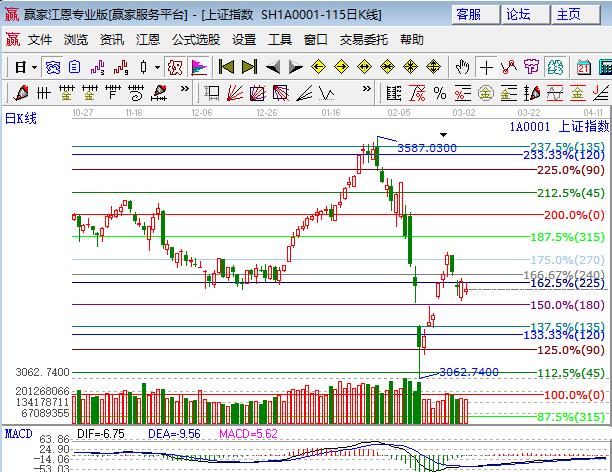This screenshot has height=472, width=612.
Task: Open the 日 period dropdown arrow
Action: [x=33, y=67]
